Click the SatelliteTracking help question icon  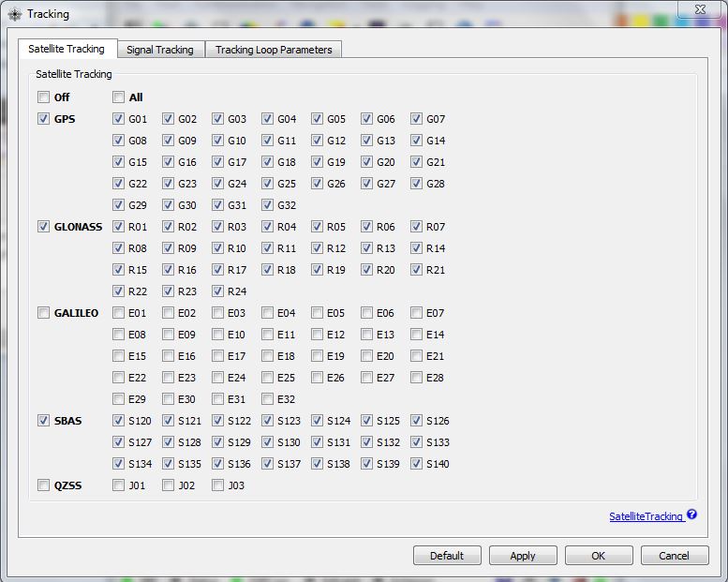tap(691, 515)
